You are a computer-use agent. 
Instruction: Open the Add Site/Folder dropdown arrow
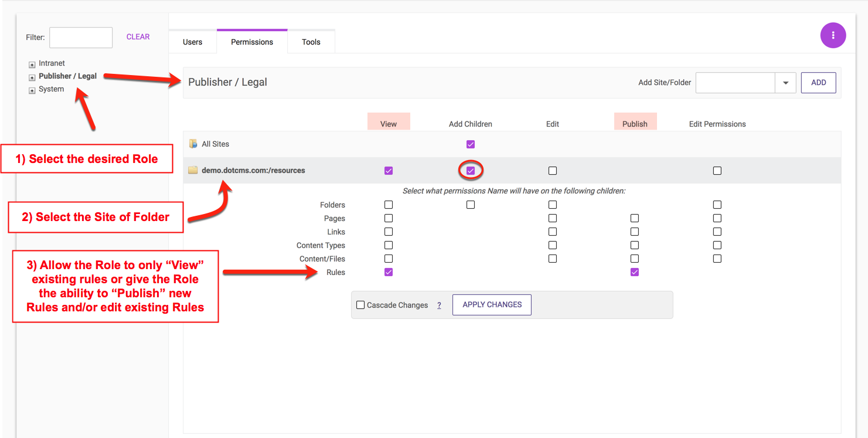pyautogui.click(x=785, y=83)
